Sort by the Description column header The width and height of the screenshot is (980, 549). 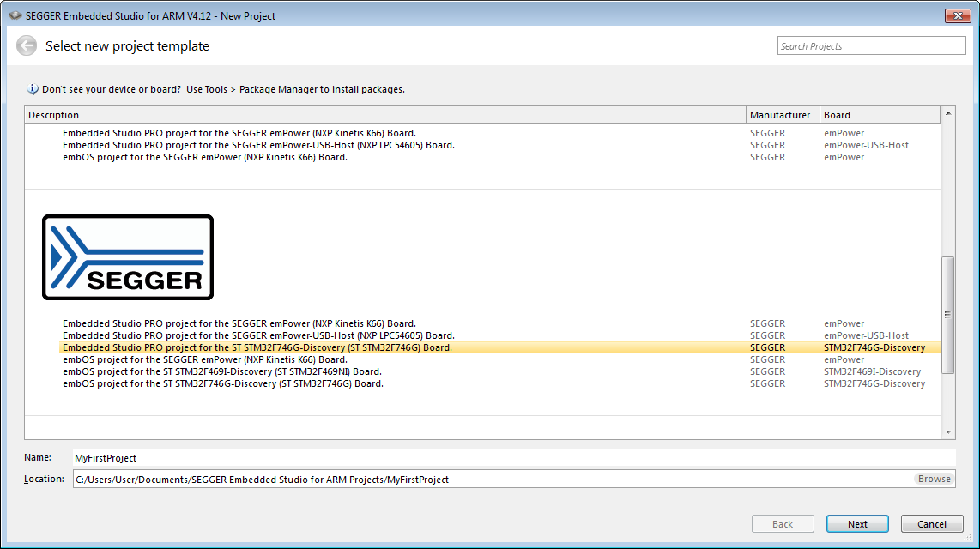[x=385, y=115]
